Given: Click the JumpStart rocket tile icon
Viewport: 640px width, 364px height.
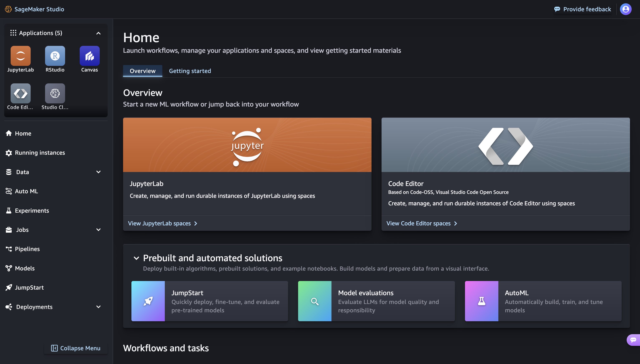Looking at the screenshot, I should (x=148, y=301).
